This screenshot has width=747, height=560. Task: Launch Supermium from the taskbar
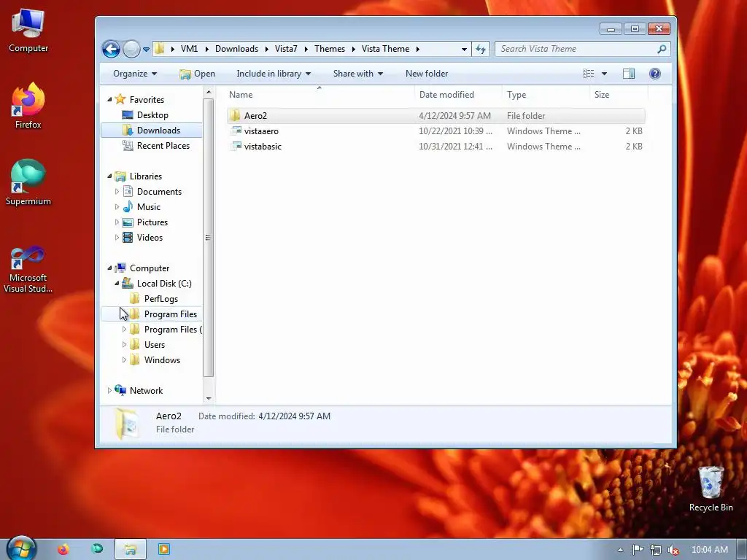pos(97,549)
